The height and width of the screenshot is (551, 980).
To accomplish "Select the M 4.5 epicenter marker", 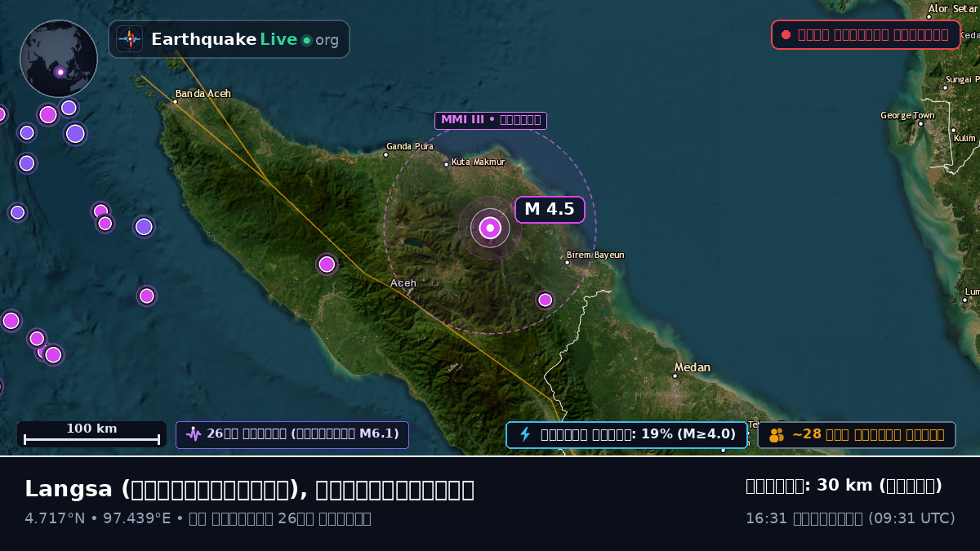I will (x=490, y=228).
